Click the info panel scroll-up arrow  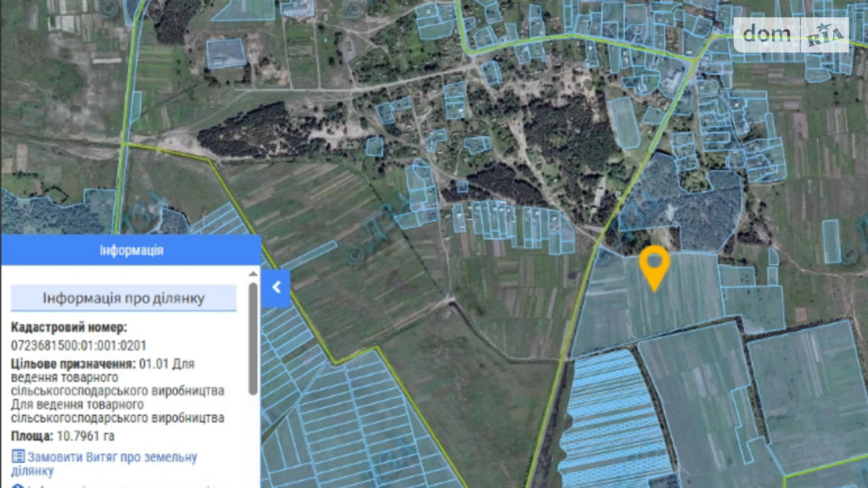tap(253, 274)
